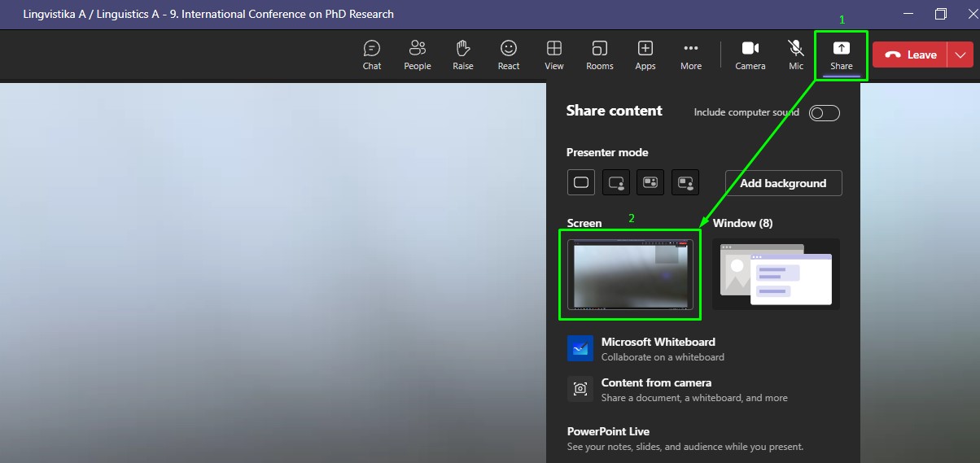The height and width of the screenshot is (463, 980).
Task: Open the React emoji menu
Action: [x=509, y=55]
